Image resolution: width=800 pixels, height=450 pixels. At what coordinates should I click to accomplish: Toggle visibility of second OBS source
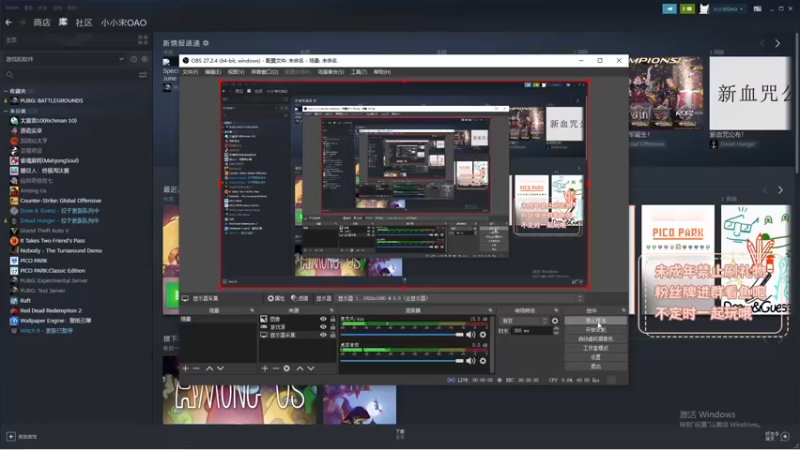pos(323,327)
